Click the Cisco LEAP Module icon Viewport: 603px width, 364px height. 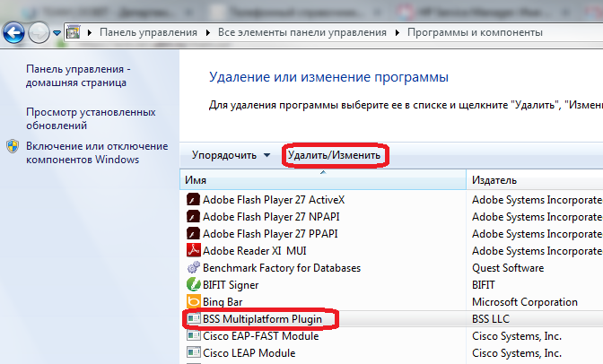(193, 352)
